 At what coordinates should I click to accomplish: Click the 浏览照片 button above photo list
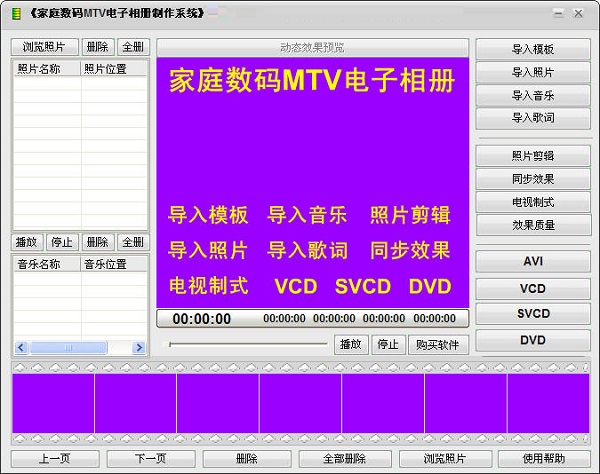[45, 47]
